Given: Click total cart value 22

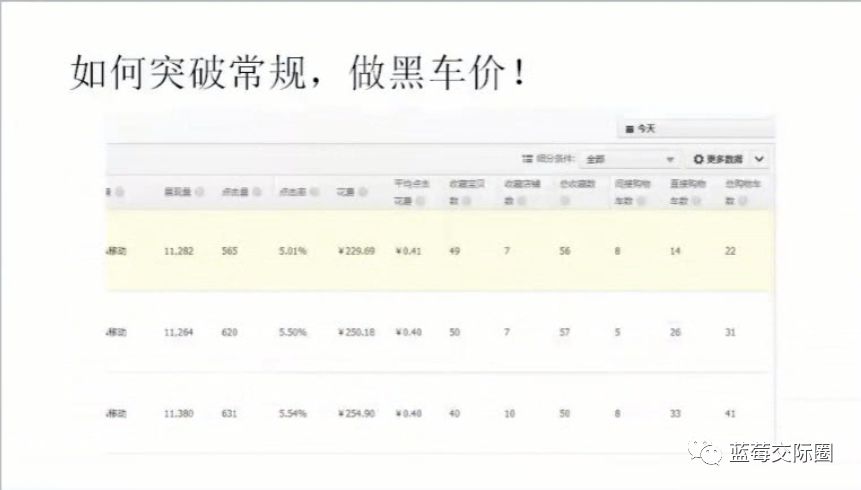Looking at the screenshot, I should pyautogui.click(x=730, y=251).
